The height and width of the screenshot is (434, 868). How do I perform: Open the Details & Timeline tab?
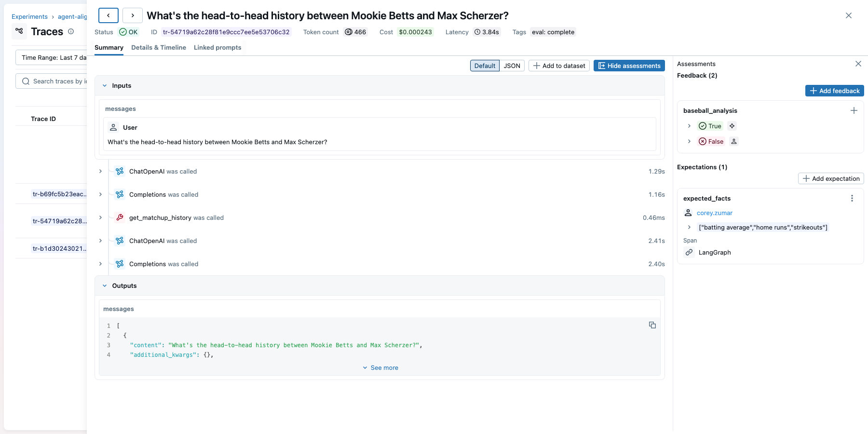pos(159,47)
